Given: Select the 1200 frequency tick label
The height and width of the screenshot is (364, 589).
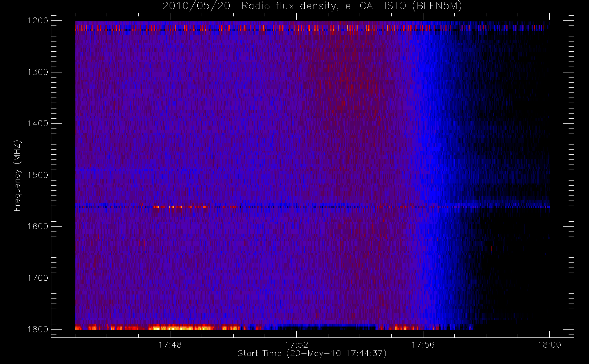Looking at the screenshot, I should point(38,21).
